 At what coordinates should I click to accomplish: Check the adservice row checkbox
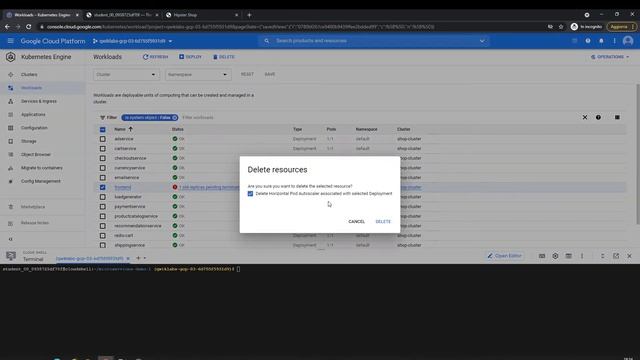pyautogui.click(x=102, y=139)
